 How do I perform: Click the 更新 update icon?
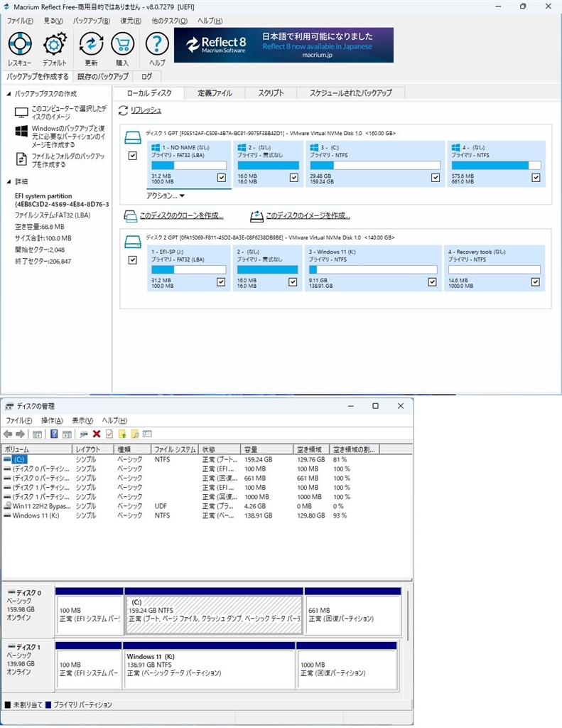91,44
